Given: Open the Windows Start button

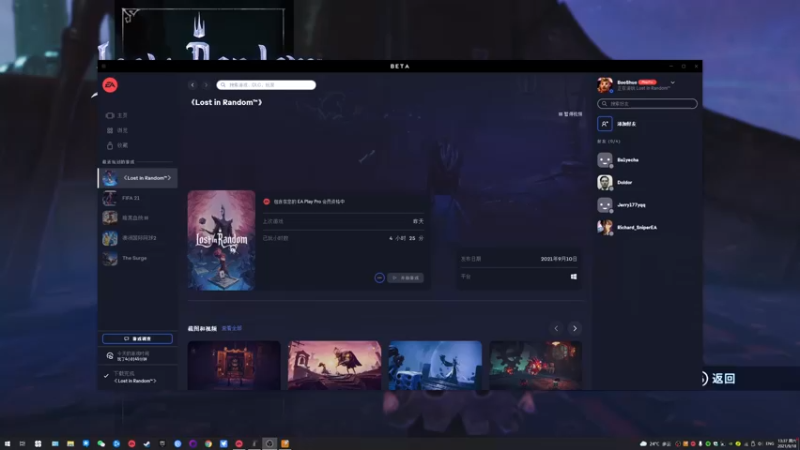Looking at the screenshot, I should [7, 443].
